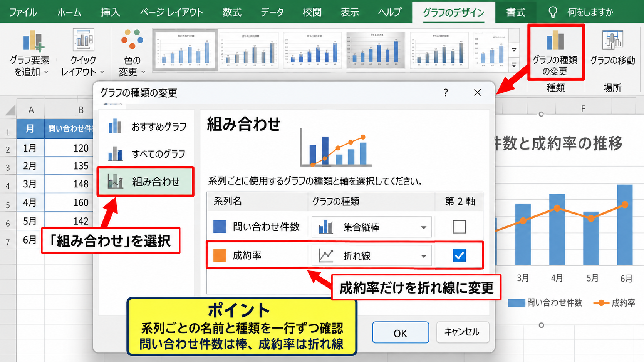
Task: Expand the クイックレイアウト dropdown arrow
Action: click(x=102, y=72)
